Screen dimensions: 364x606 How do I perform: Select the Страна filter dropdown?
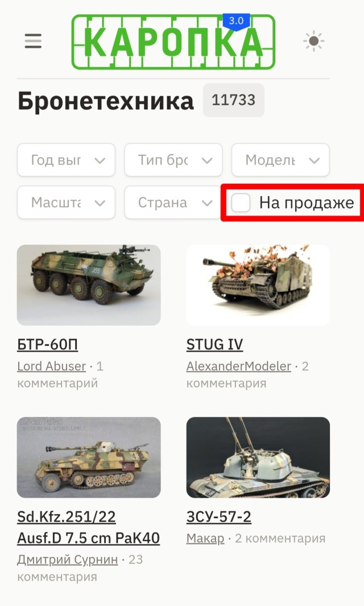pos(173,203)
